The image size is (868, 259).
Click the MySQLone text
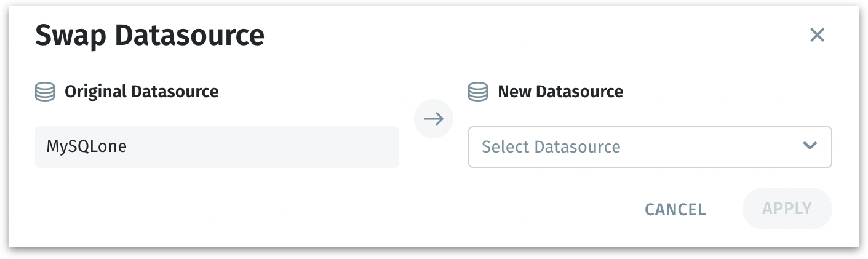[x=87, y=147]
